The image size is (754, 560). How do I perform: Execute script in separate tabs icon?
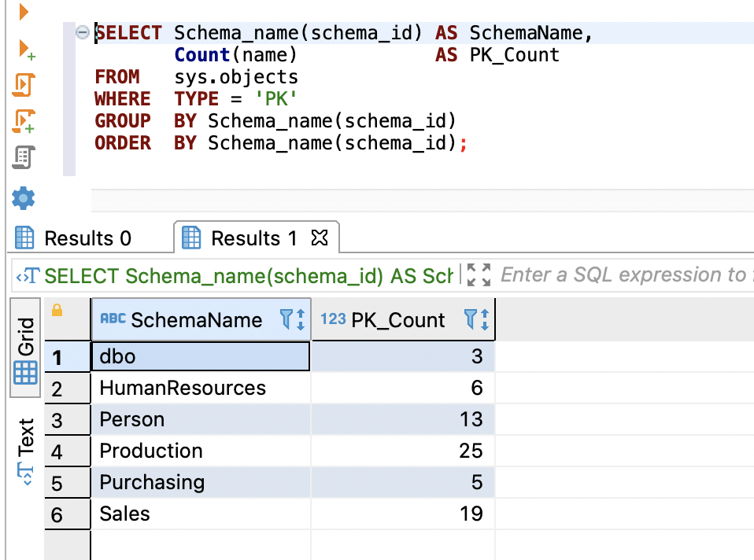24,120
